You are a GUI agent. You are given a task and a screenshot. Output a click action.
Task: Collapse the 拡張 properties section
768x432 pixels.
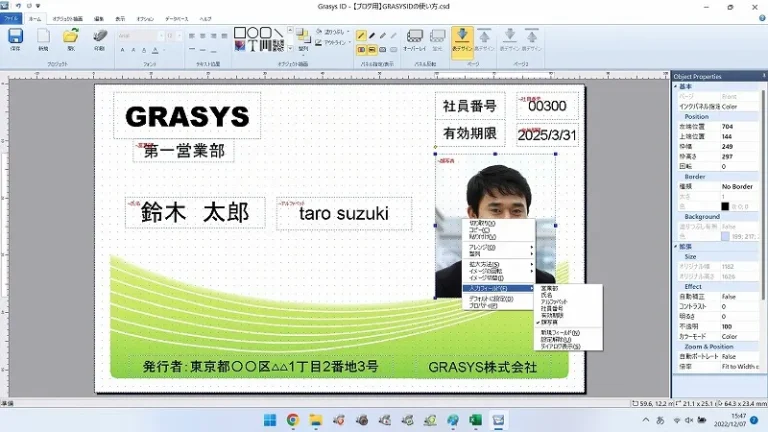(x=676, y=246)
